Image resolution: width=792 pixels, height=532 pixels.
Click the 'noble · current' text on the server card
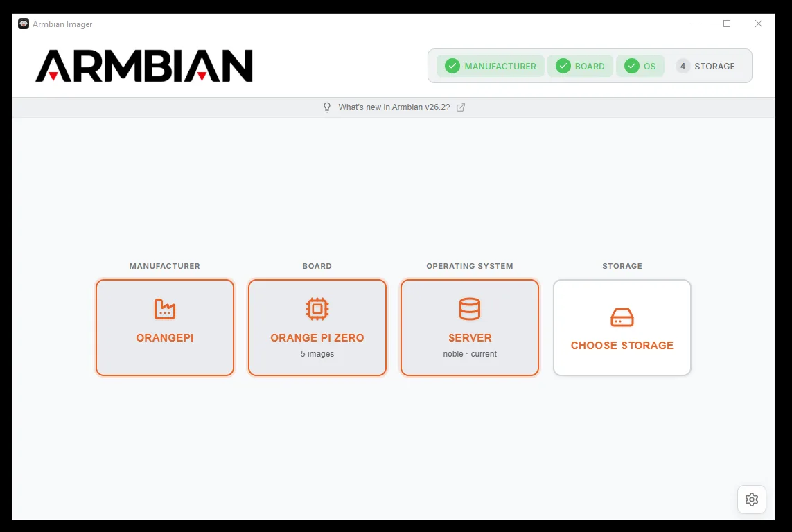(x=470, y=354)
